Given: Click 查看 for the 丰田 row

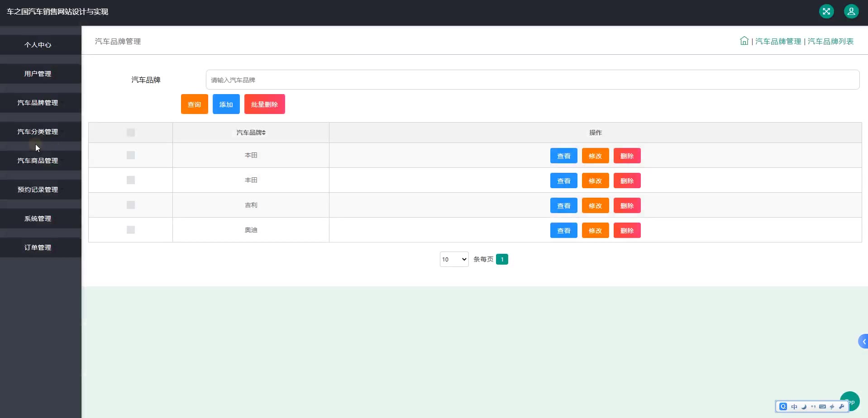Looking at the screenshot, I should point(564,180).
